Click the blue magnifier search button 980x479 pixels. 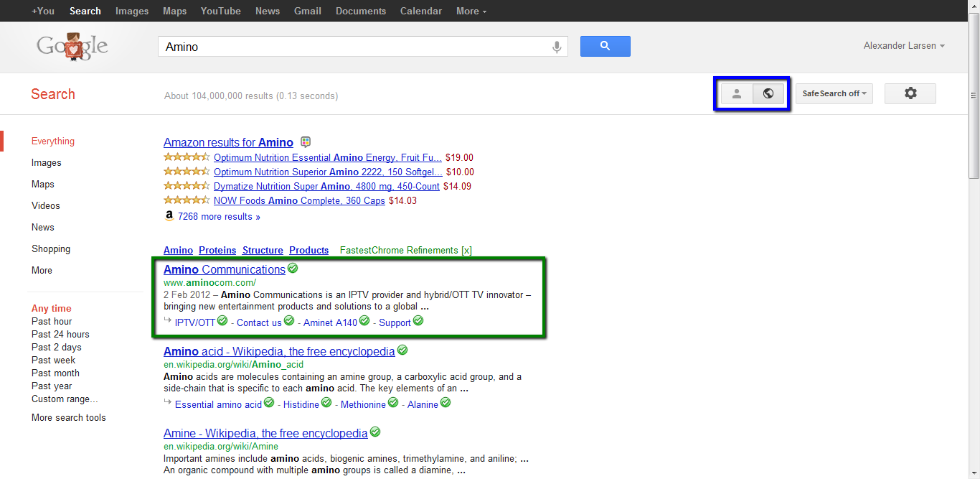605,46
